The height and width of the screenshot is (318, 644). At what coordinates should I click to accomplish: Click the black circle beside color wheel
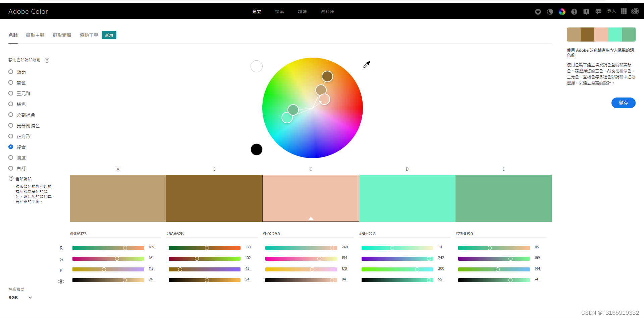[257, 149]
